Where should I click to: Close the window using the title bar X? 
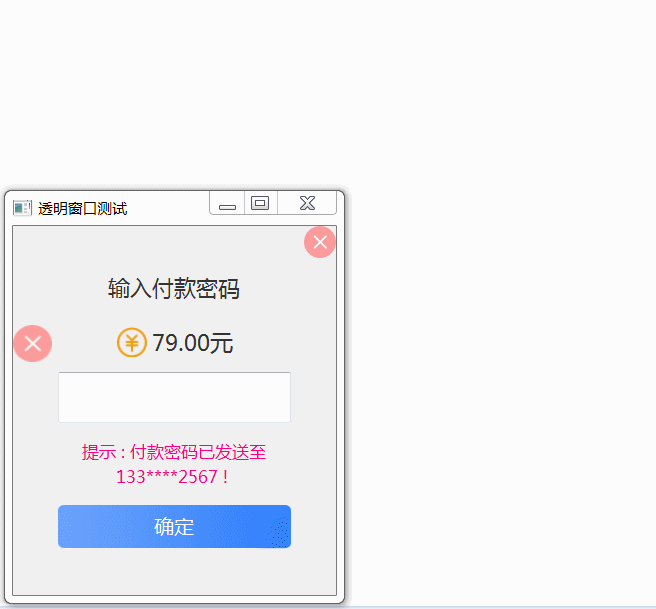coord(307,203)
